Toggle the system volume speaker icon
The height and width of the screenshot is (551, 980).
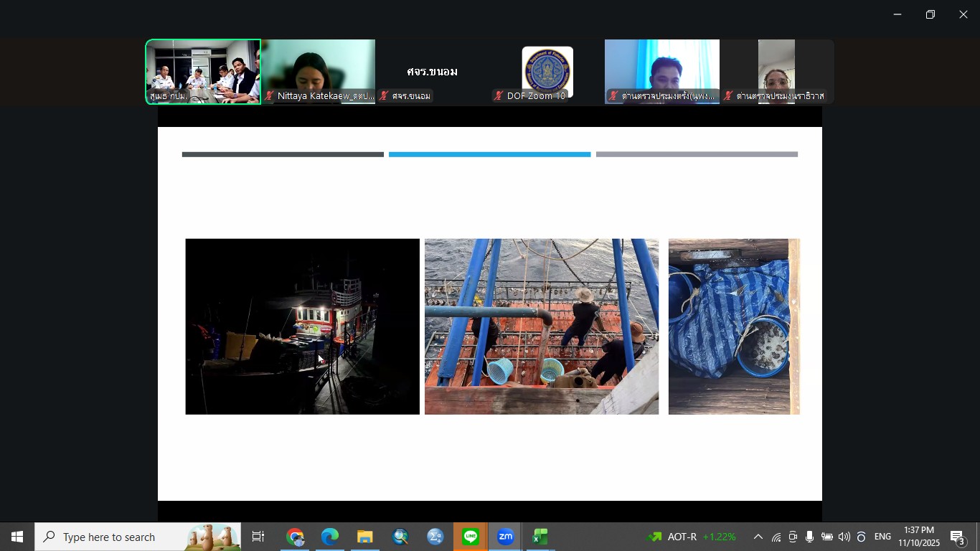point(844,537)
